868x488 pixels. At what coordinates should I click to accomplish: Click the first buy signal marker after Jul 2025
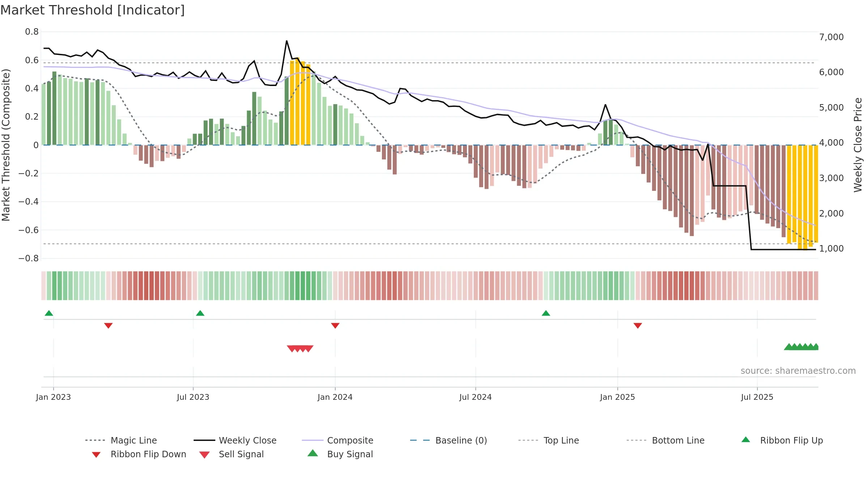(x=789, y=347)
